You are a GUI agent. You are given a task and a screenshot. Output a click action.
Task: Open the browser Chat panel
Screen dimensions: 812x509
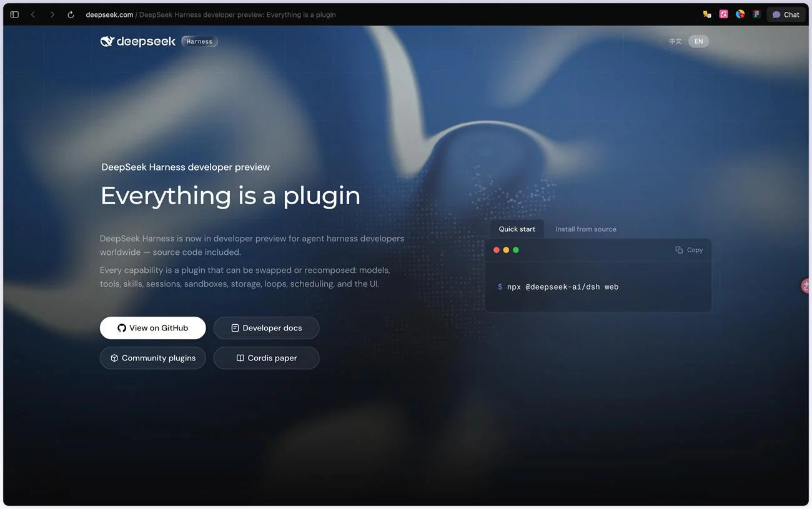click(x=786, y=14)
